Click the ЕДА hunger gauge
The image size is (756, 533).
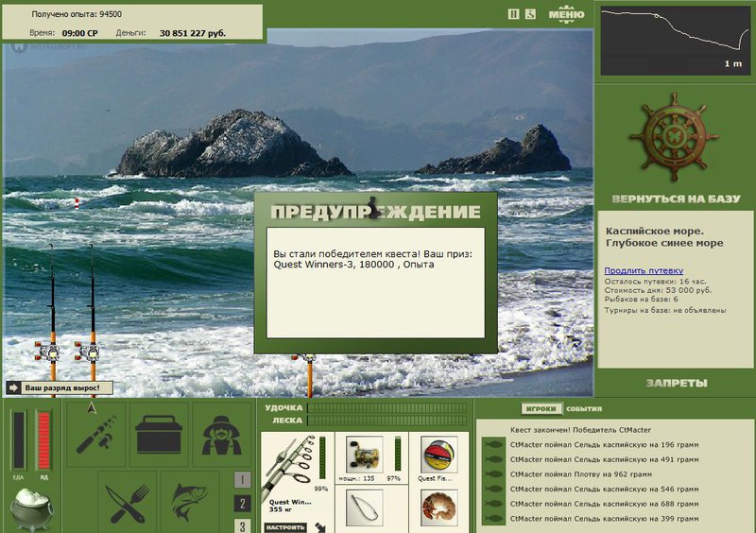(19, 440)
